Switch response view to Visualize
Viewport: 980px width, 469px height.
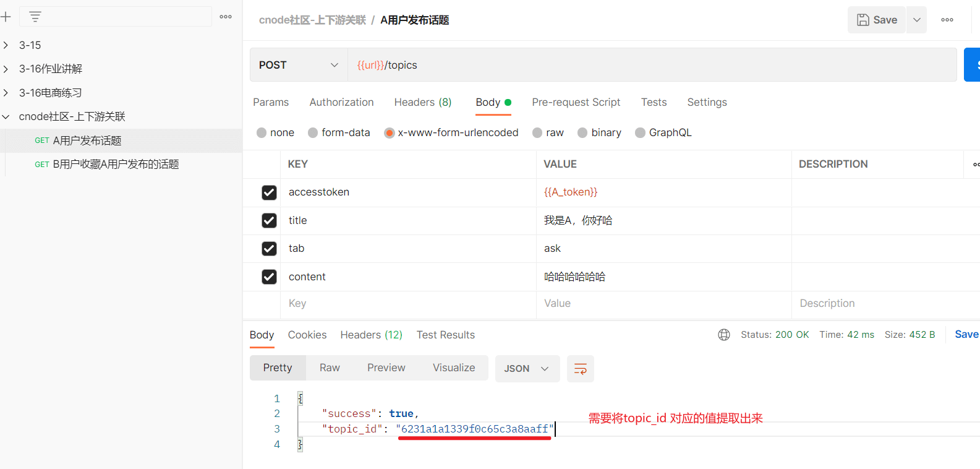tap(454, 368)
